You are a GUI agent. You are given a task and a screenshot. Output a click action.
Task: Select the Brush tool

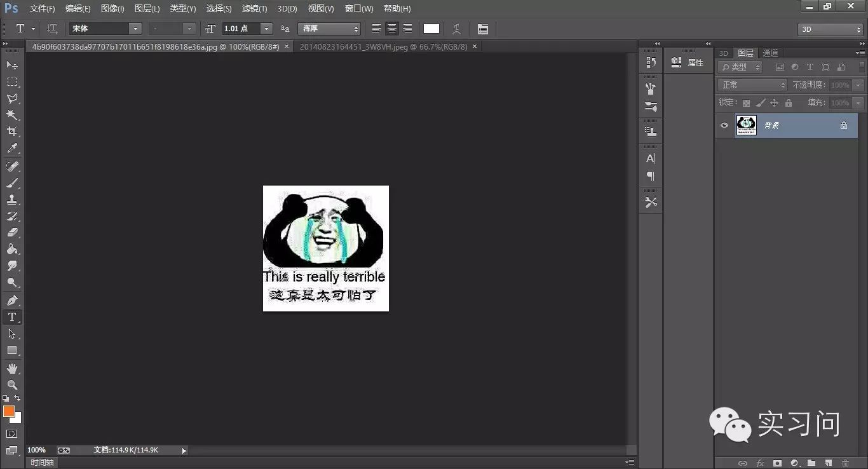(12, 182)
